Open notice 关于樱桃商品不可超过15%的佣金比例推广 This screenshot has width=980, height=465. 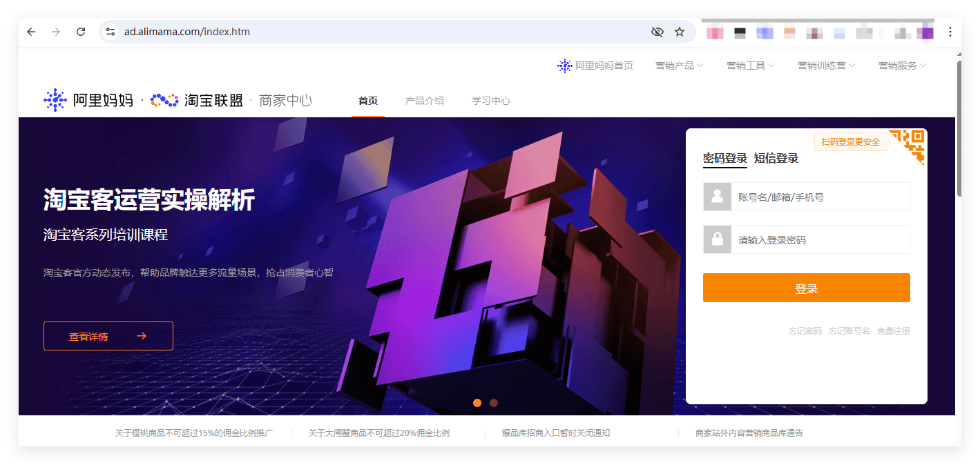[x=194, y=433]
